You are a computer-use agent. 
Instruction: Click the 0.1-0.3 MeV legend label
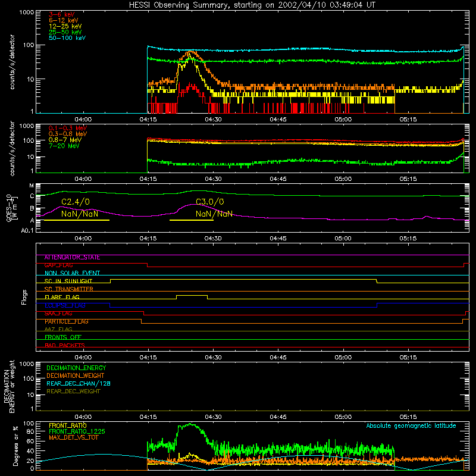(x=68, y=128)
